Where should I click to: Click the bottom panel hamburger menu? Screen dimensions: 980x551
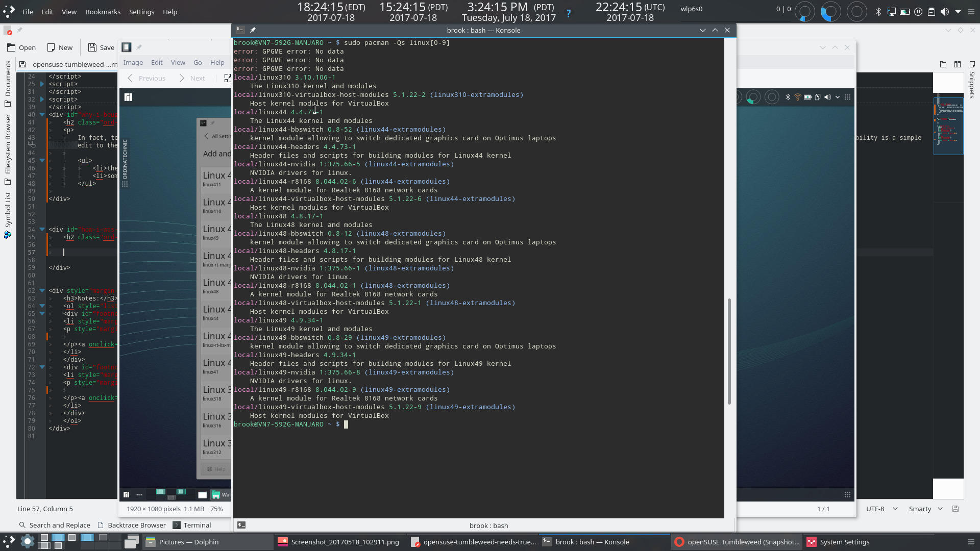pyautogui.click(x=971, y=542)
